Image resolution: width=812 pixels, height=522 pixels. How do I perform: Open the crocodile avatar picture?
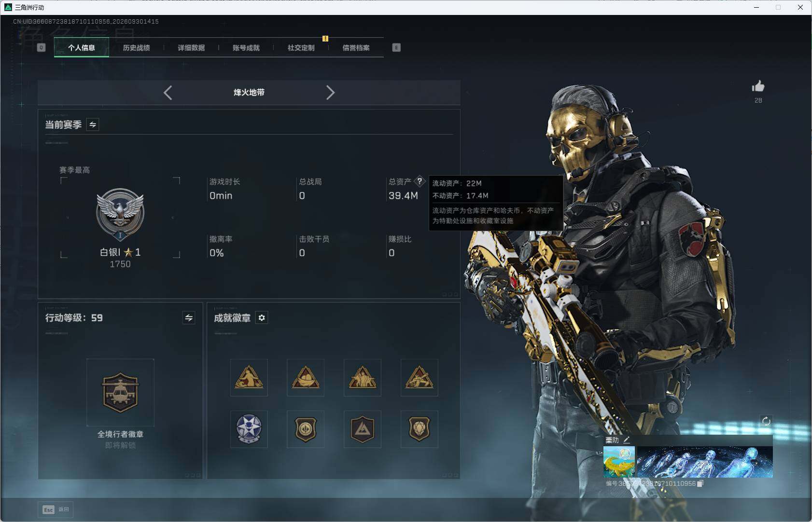click(619, 462)
